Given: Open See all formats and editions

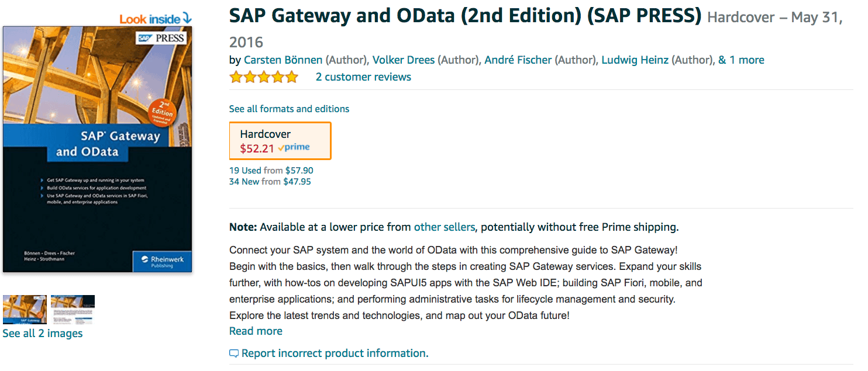Looking at the screenshot, I should point(289,109).
